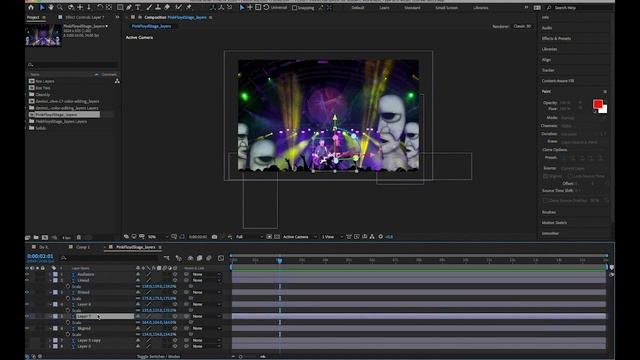Select the Brush tool
This screenshot has height=360, width=640.
tap(149, 7)
